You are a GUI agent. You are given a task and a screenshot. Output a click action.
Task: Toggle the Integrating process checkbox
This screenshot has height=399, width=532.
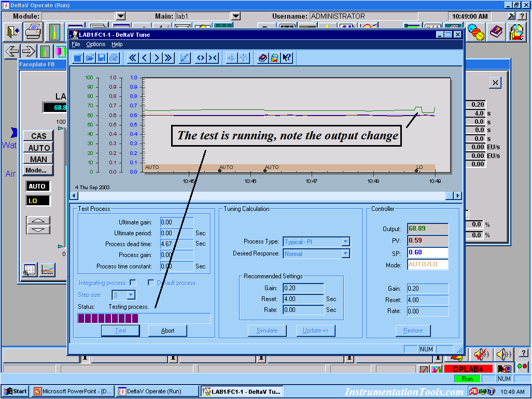pyautogui.click(x=133, y=283)
